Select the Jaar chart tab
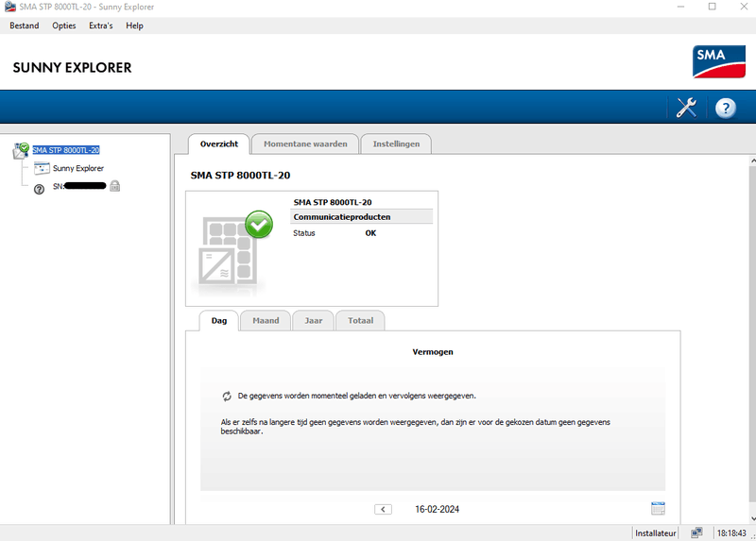This screenshot has width=756, height=541. click(x=314, y=321)
